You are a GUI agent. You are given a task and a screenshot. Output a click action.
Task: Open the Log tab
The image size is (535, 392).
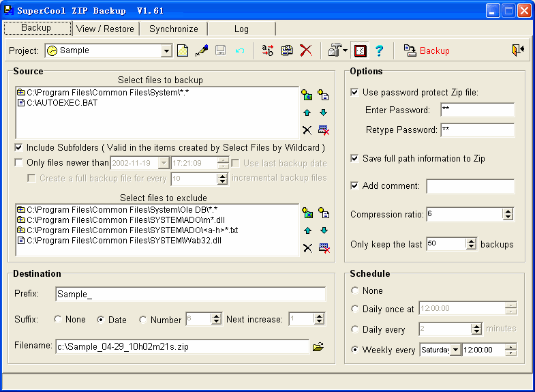tap(241, 29)
